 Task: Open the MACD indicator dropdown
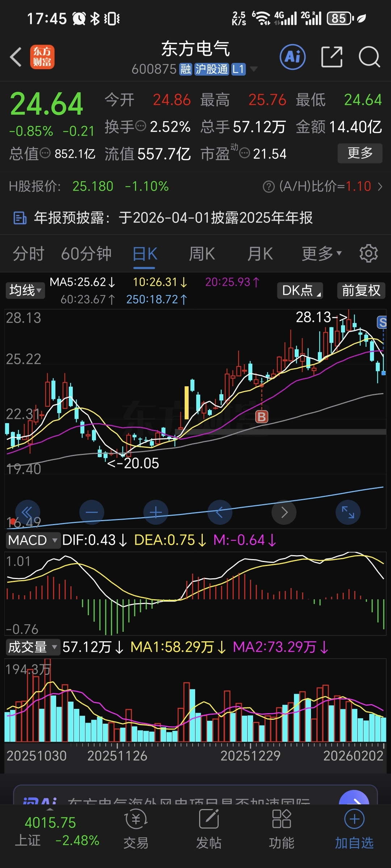tap(33, 540)
